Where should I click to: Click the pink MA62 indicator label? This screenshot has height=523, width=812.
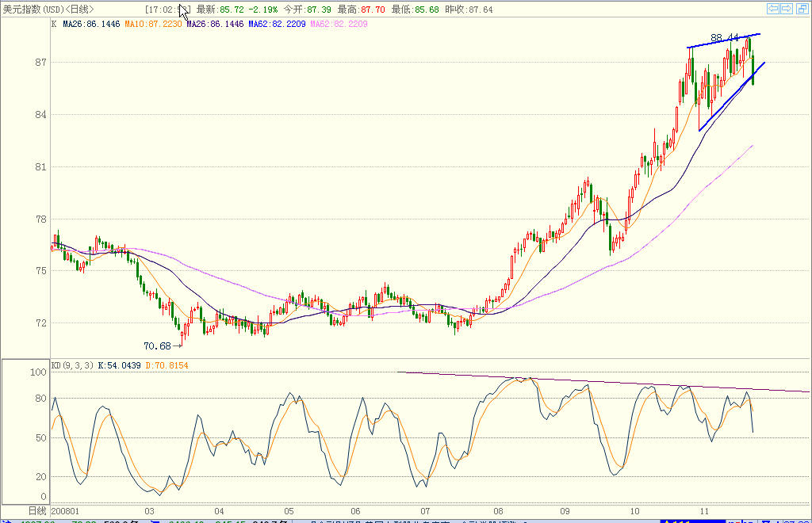point(339,25)
